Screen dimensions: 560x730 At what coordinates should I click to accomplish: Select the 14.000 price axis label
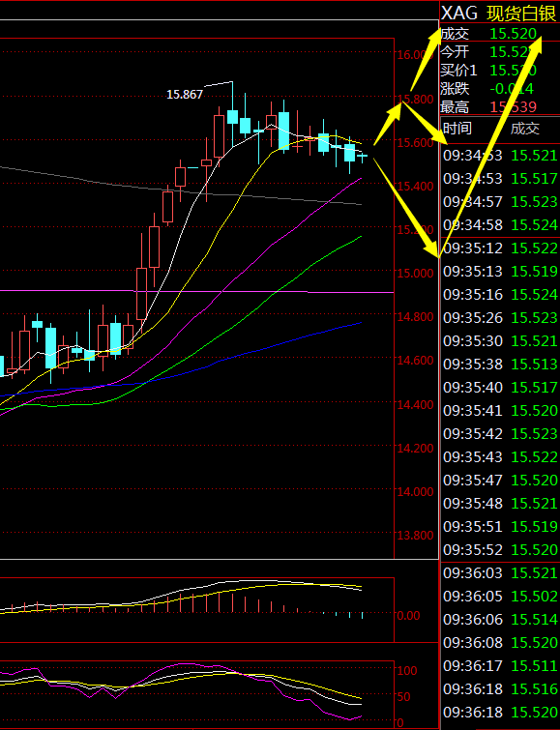coord(415,491)
